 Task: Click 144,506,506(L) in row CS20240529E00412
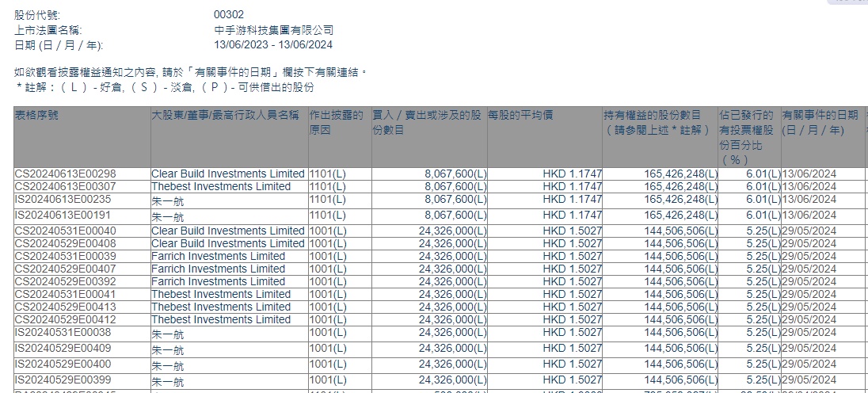click(x=681, y=320)
